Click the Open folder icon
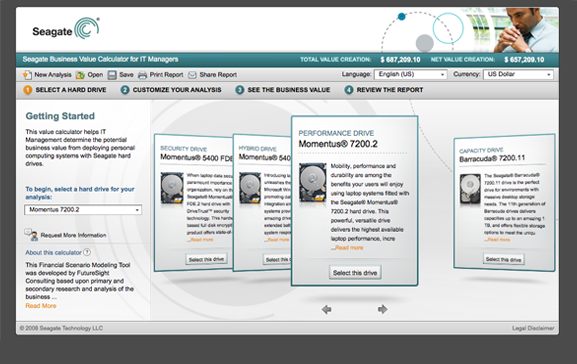The width and height of the screenshot is (577, 364). (x=80, y=75)
